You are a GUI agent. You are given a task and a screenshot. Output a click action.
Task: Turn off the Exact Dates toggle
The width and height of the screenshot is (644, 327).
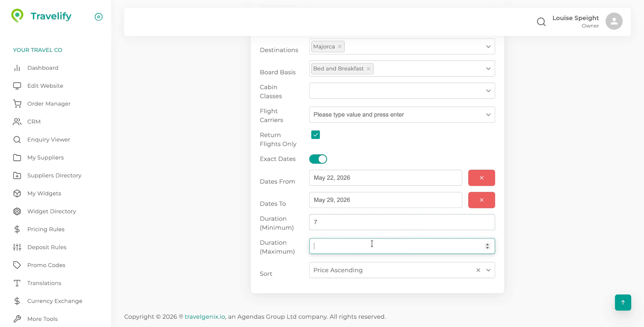[318, 159]
